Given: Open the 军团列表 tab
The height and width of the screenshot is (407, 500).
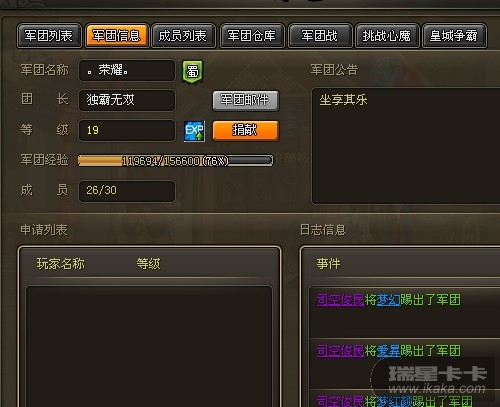Looking at the screenshot, I should click(49, 36).
